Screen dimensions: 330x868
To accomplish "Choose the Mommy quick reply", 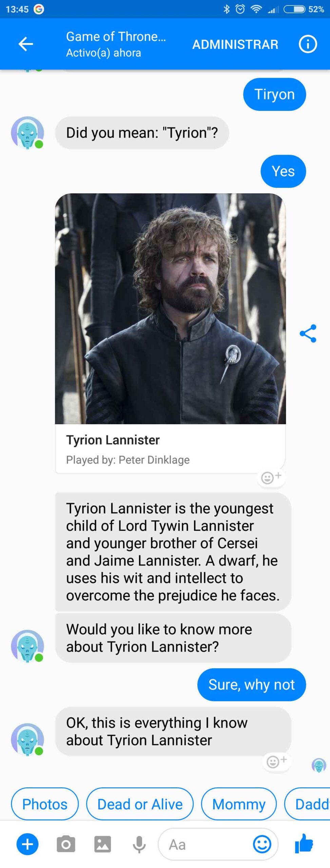I will pyautogui.click(x=239, y=804).
